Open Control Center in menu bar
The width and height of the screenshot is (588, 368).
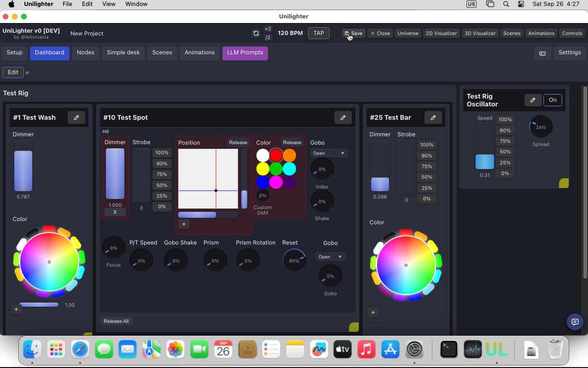pos(521,4)
